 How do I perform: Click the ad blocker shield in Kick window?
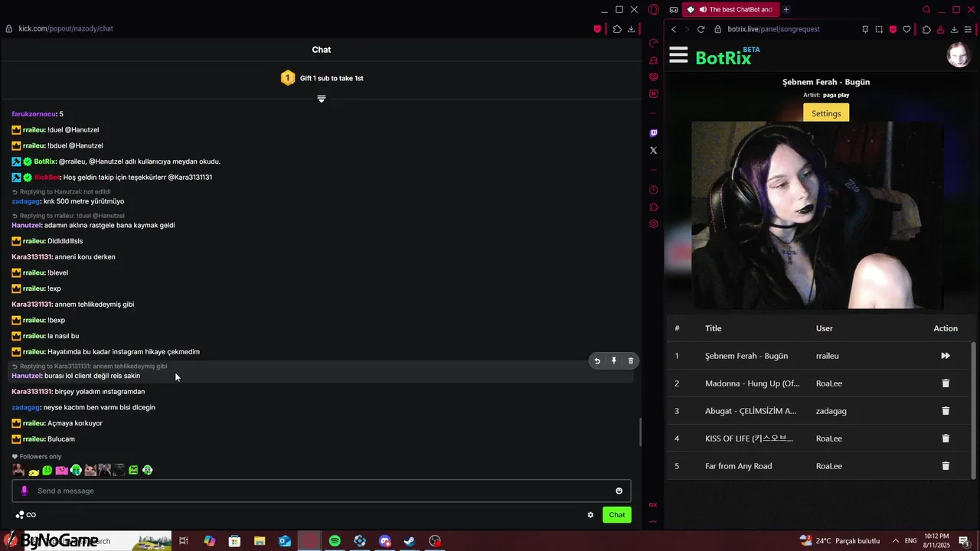click(x=598, y=29)
